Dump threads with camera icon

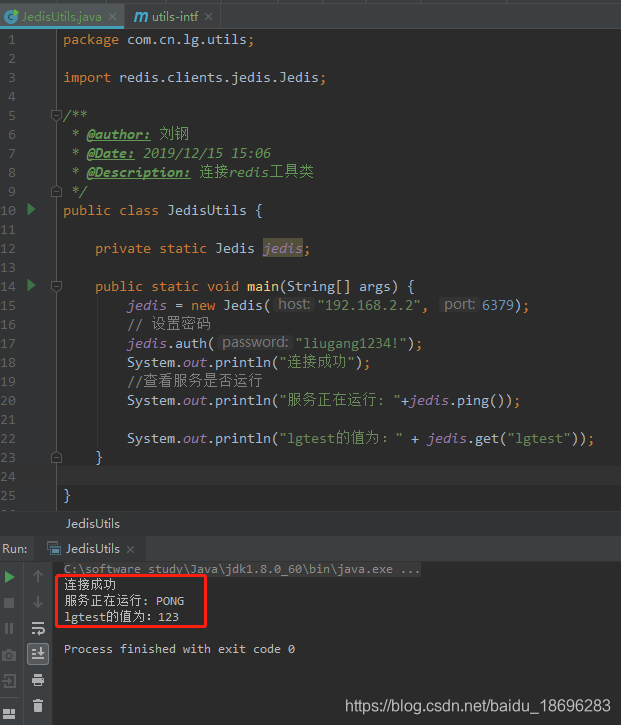tap(9, 655)
